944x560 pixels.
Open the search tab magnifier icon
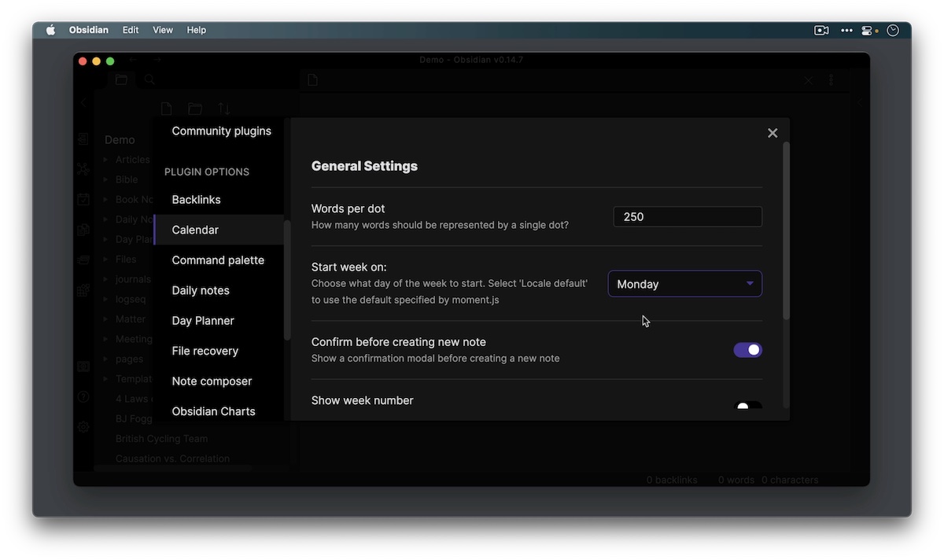pyautogui.click(x=149, y=79)
